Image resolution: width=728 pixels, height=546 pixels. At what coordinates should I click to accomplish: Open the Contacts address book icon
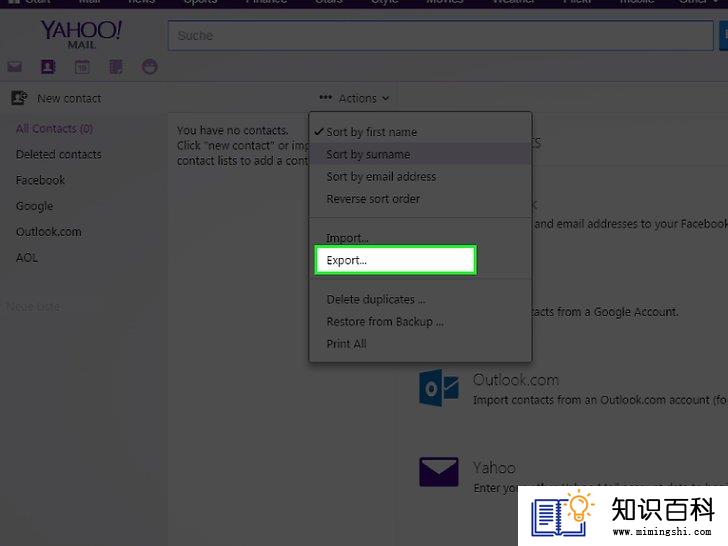[48, 67]
